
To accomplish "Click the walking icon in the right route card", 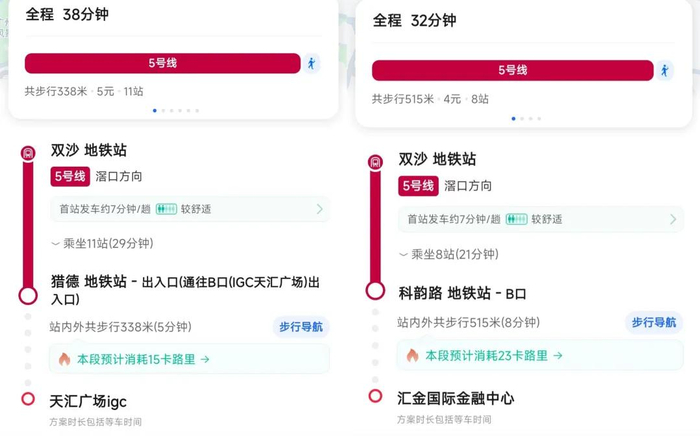I will click(x=664, y=70).
